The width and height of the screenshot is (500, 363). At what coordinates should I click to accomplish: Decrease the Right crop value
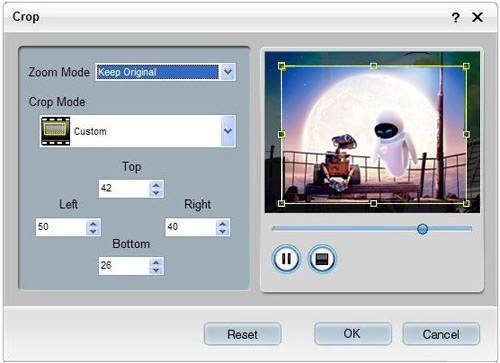point(223,232)
